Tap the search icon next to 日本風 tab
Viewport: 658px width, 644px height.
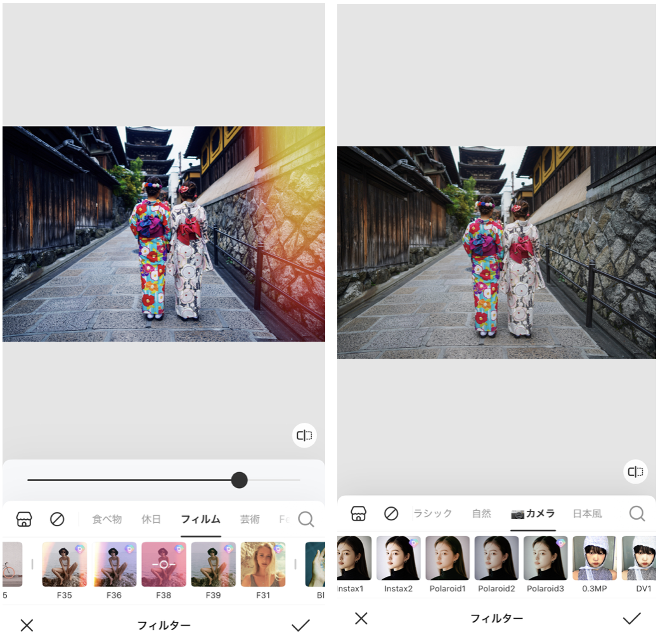click(636, 513)
